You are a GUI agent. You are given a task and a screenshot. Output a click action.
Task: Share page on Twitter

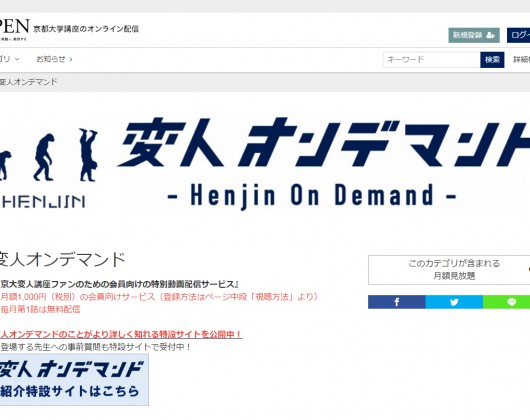click(x=454, y=302)
